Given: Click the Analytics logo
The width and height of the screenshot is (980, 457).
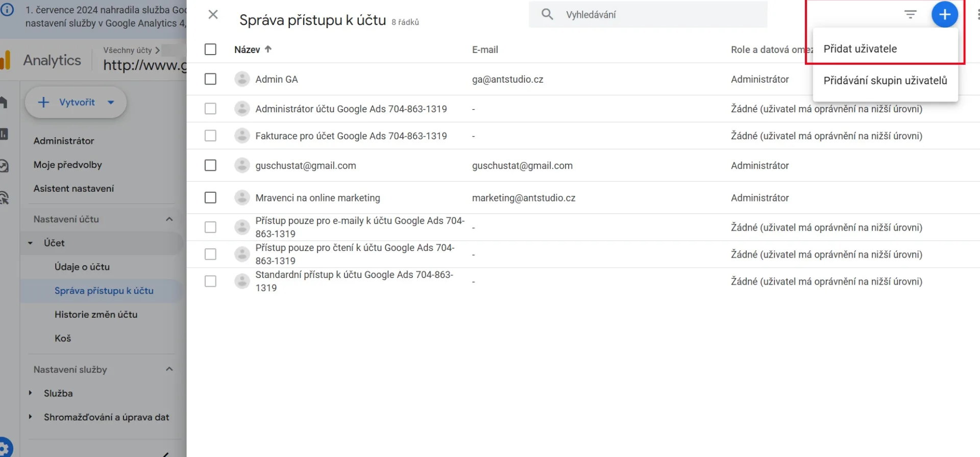Looking at the screenshot, I should coord(5,60).
